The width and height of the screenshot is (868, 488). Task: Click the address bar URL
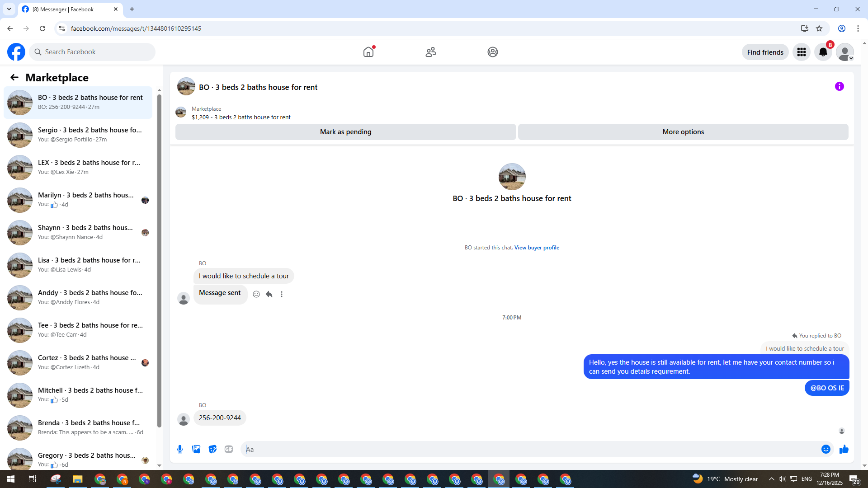tap(136, 28)
